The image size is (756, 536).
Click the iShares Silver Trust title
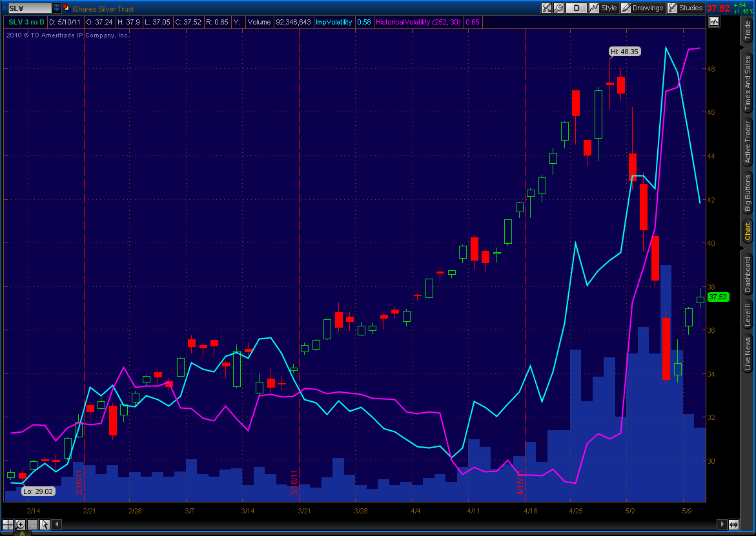(x=103, y=8)
